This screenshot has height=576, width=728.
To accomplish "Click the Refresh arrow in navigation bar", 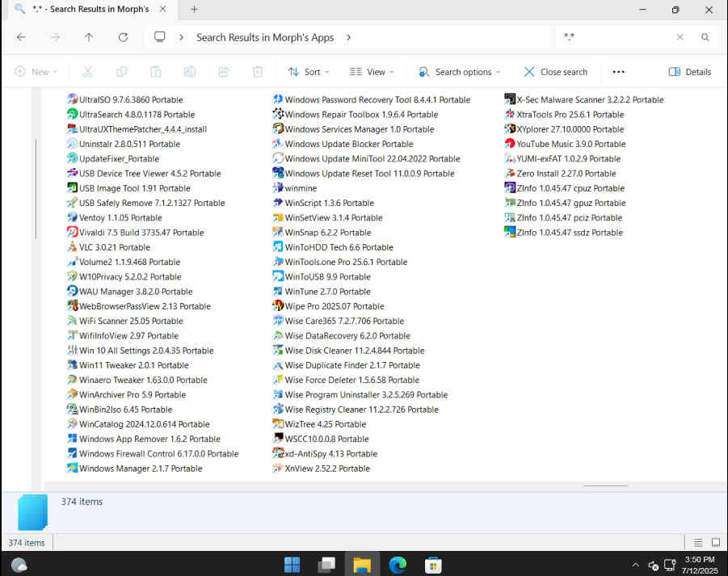I will tap(123, 37).
